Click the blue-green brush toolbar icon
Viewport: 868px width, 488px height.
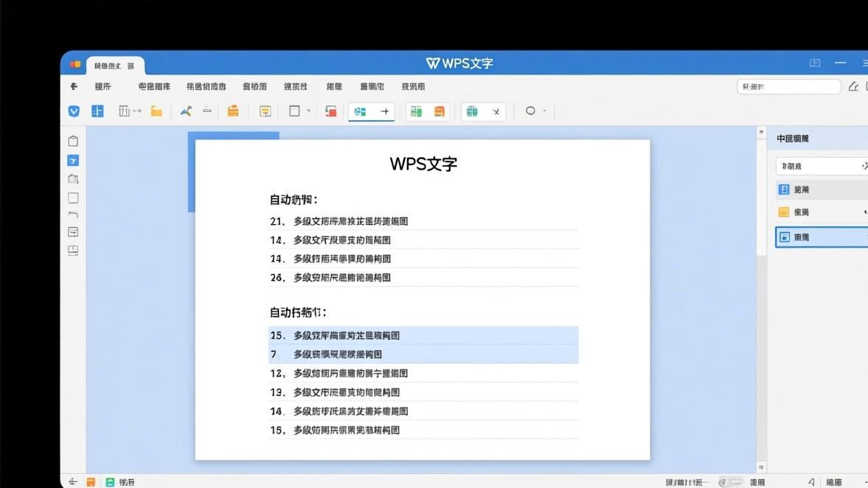point(186,111)
